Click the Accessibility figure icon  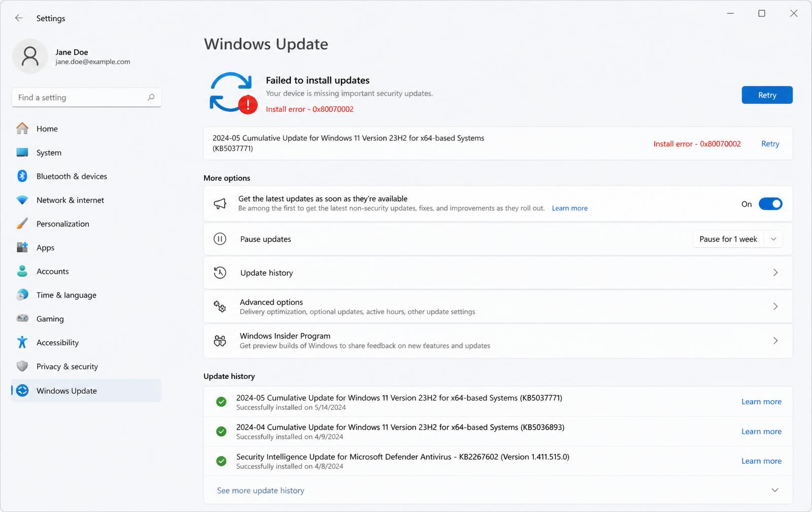[x=22, y=342]
